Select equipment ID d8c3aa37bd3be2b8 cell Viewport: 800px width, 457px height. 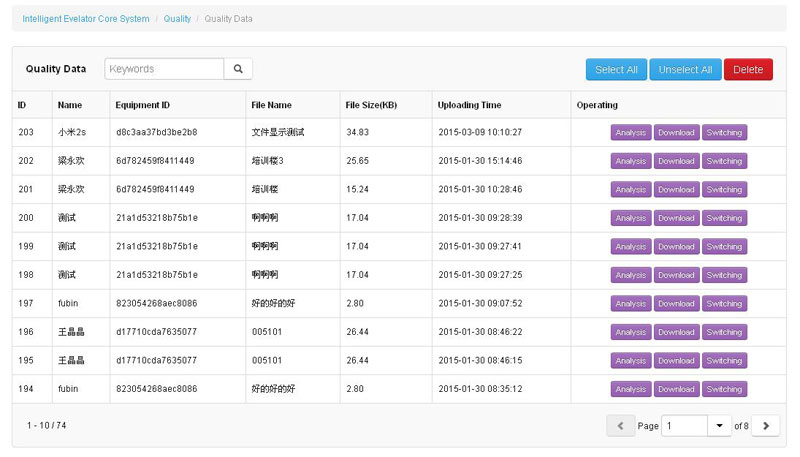[x=178, y=133]
